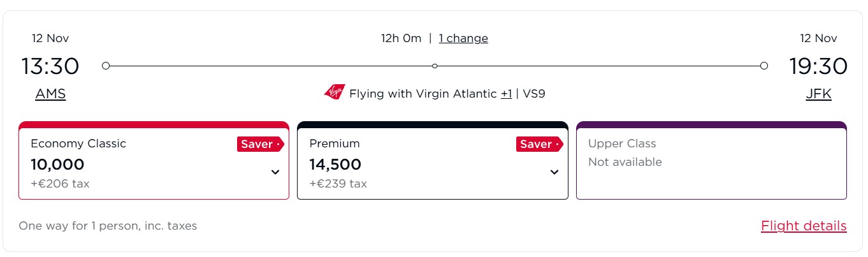Viewport: 868px width, 257px height.
Task: Click the 12h 0m flight duration
Action: 401,38
